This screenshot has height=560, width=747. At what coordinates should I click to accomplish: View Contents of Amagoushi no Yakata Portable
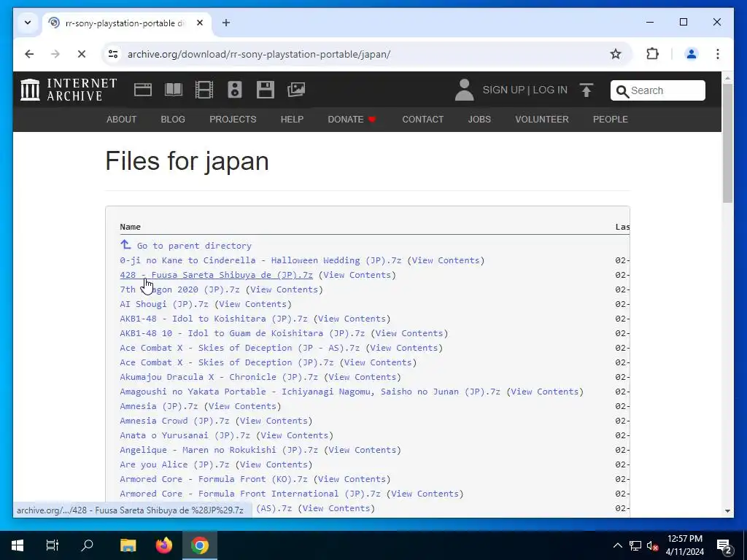pyautogui.click(x=544, y=392)
